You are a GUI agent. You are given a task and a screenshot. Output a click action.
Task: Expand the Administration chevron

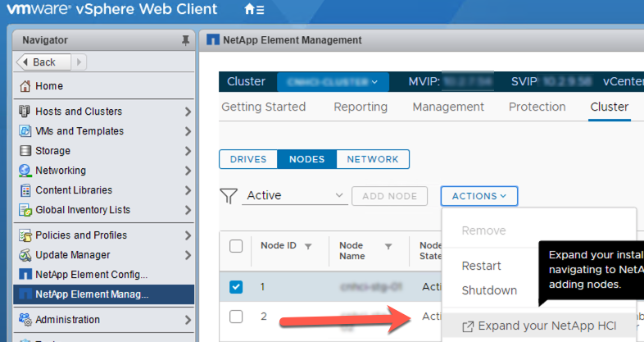pyautogui.click(x=188, y=320)
